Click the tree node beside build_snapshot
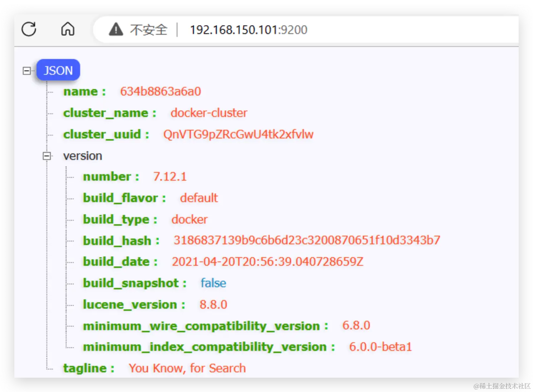The image size is (533, 392). tap(70, 283)
